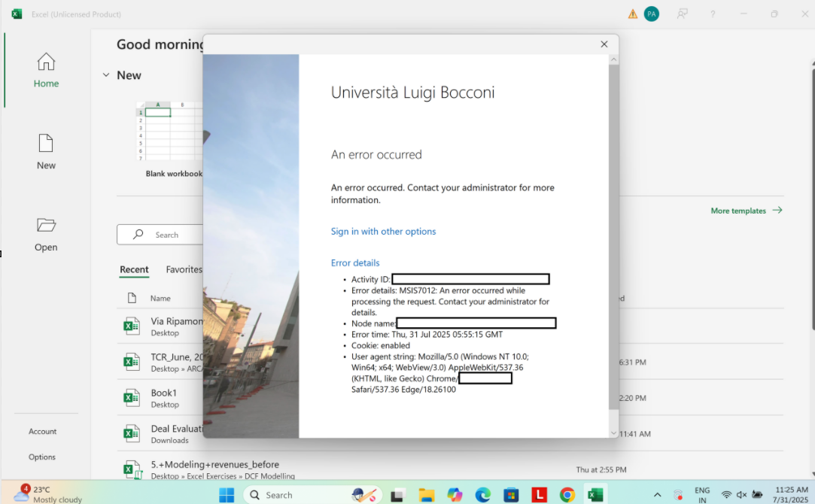815x504 pixels.
Task: Click the dialog vertical scrollbar thumb
Action: click(x=613, y=236)
